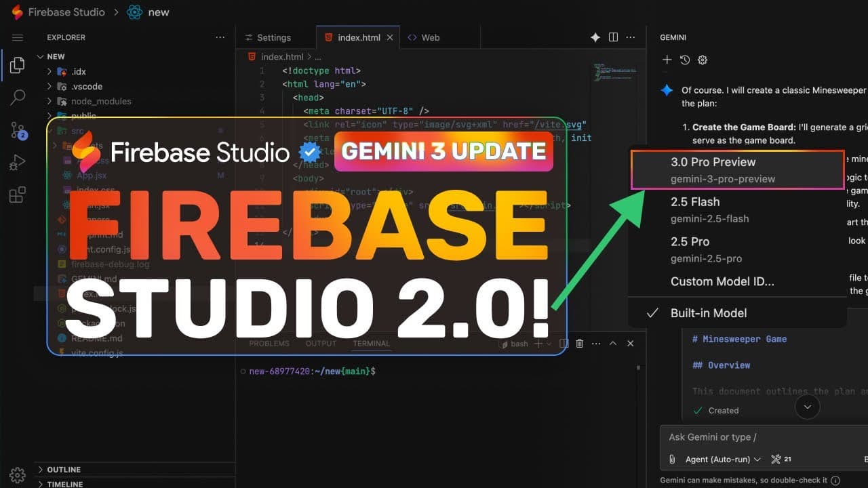
Task: Expand the .idx folder
Action: coord(49,72)
